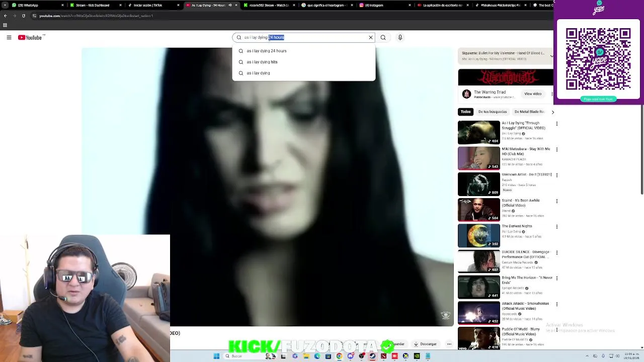Go back with browser back arrow

coord(5,16)
